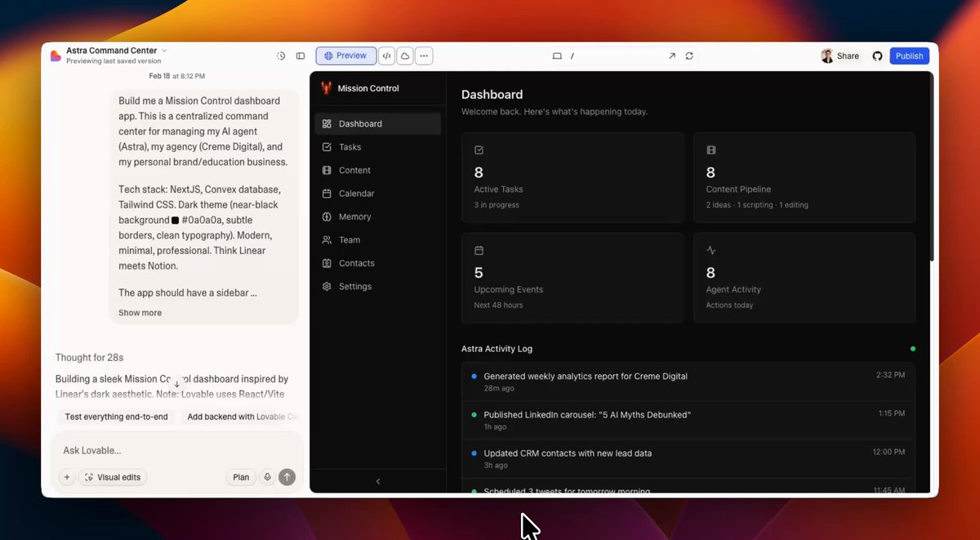
Task: Send the message with arrow button
Action: (287, 477)
